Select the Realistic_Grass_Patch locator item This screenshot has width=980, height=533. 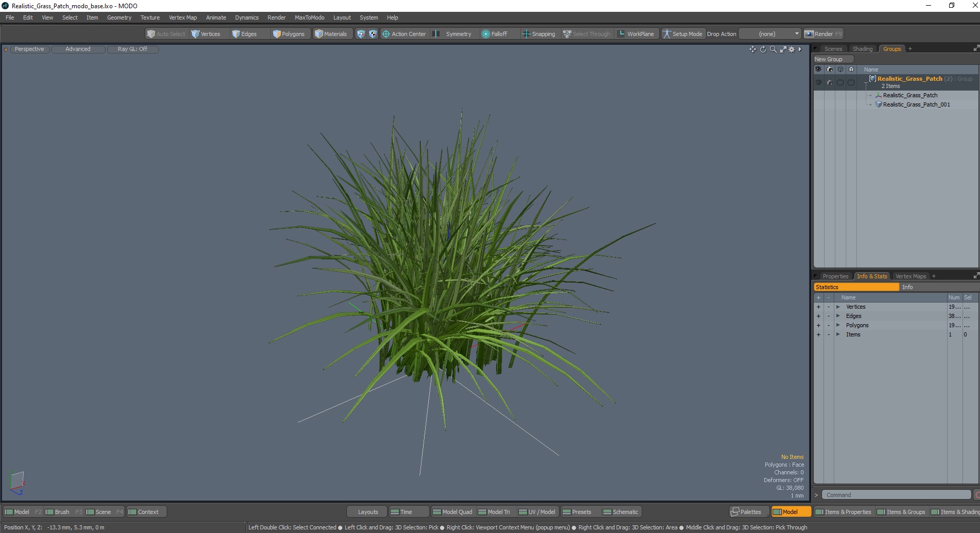pos(910,95)
